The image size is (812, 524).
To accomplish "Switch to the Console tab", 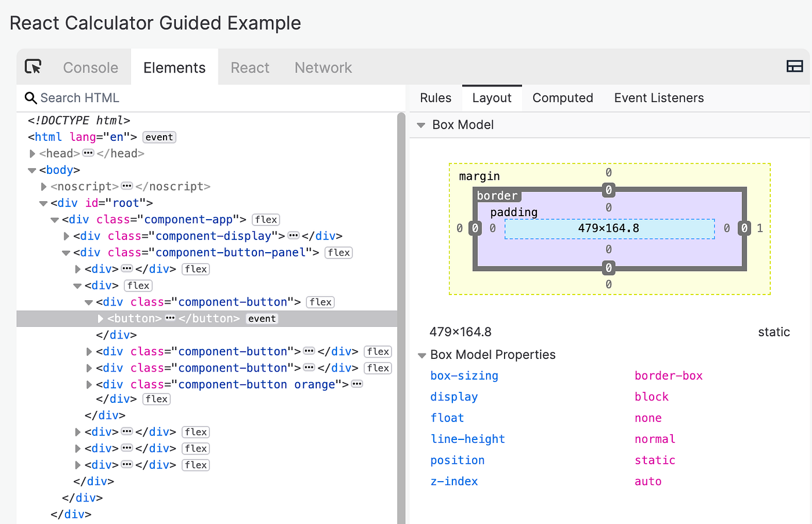I will (x=90, y=68).
